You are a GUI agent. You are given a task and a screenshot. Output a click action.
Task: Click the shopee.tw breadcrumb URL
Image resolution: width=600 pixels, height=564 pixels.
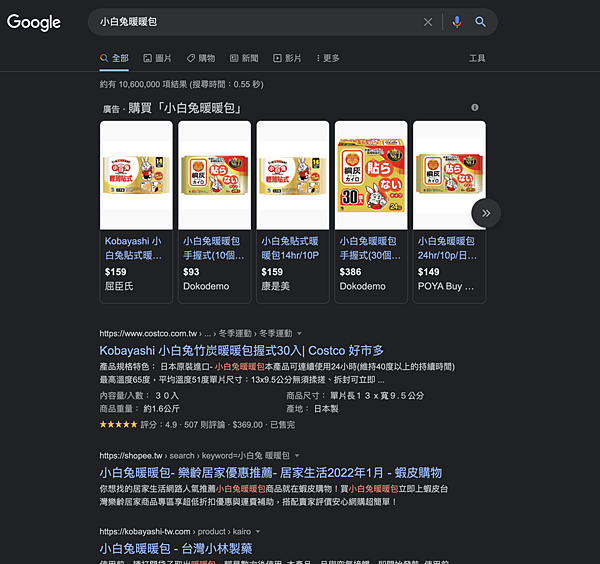pyautogui.click(x=194, y=456)
